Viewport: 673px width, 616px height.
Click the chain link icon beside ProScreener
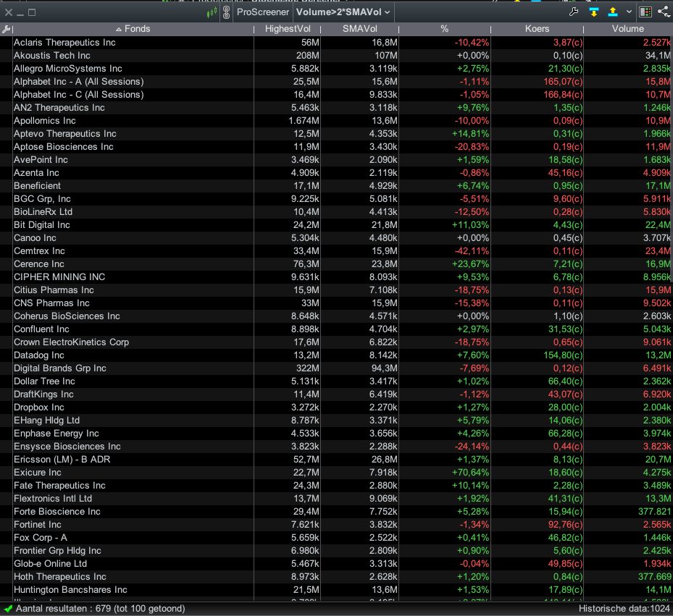[226, 12]
